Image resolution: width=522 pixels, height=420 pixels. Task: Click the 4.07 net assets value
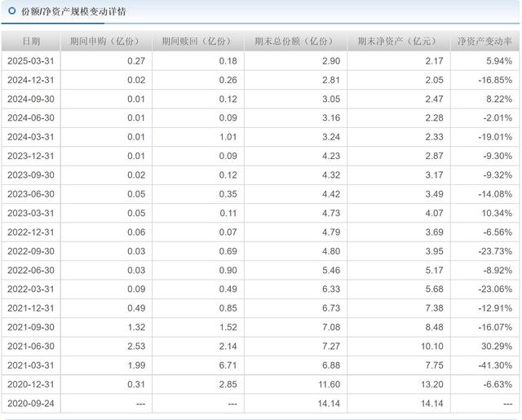click(434, 213)
